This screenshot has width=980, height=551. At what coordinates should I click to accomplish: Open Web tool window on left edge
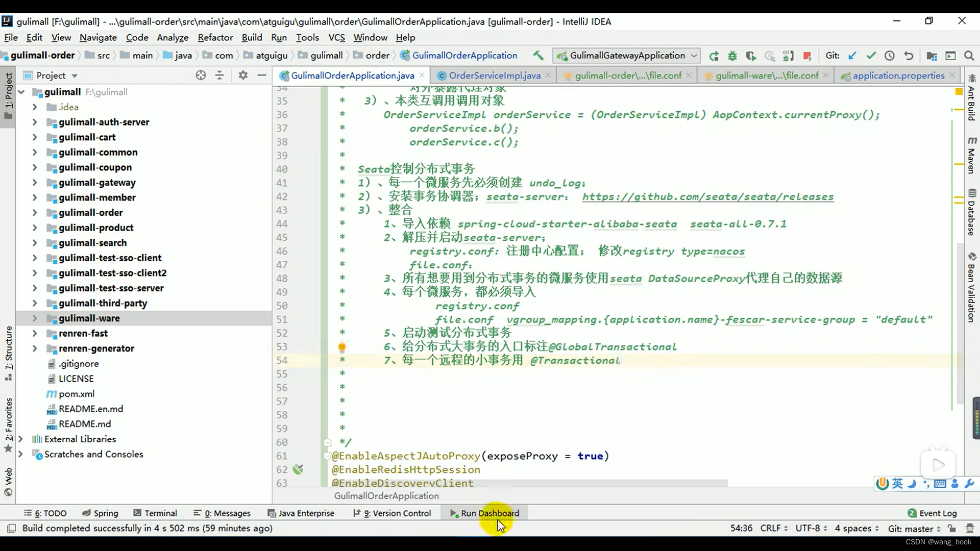pos(8,482)
